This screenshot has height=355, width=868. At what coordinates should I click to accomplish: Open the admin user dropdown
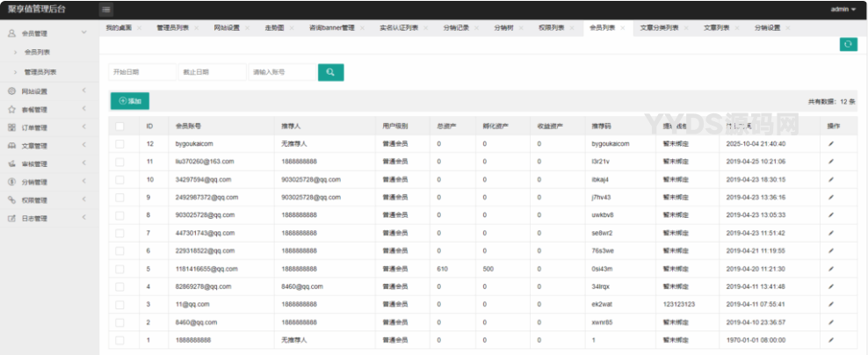pos(843,9)
